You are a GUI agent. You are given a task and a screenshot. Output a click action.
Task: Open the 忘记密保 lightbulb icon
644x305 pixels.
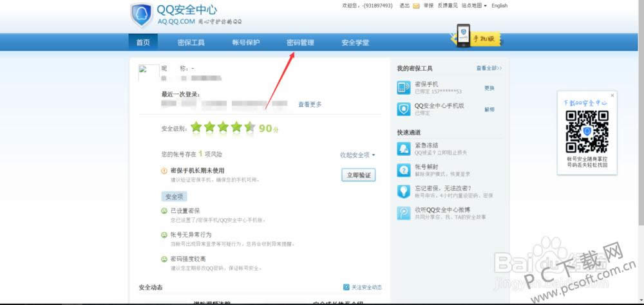click(x=404, y=191)
